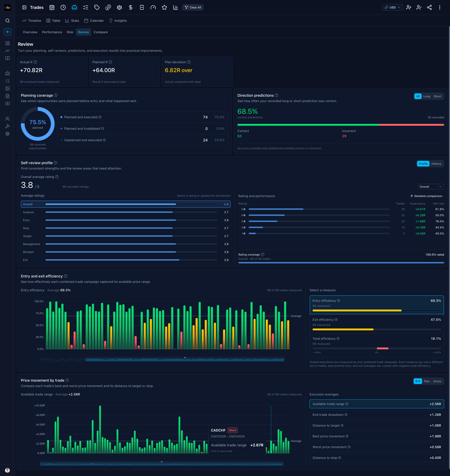Viewport: 450px width, 476px height.
Task: Open the tag filter icon
Action: [97, 7]
